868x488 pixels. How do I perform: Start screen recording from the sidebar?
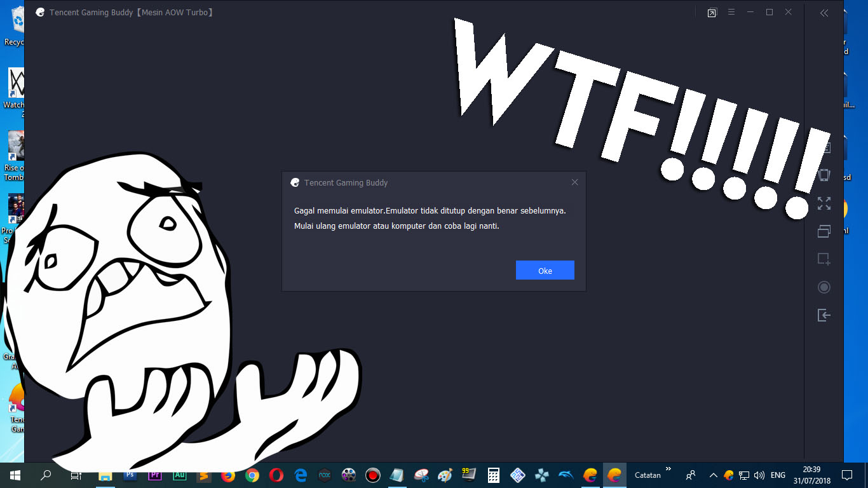pyautogui.click(x=824, y=287)
